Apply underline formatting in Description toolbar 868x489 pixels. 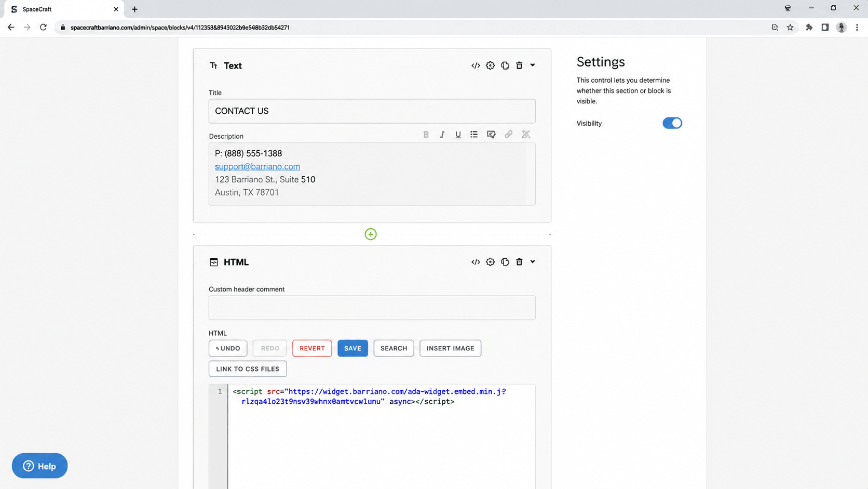pyautogui.click(x=458, y=135)
